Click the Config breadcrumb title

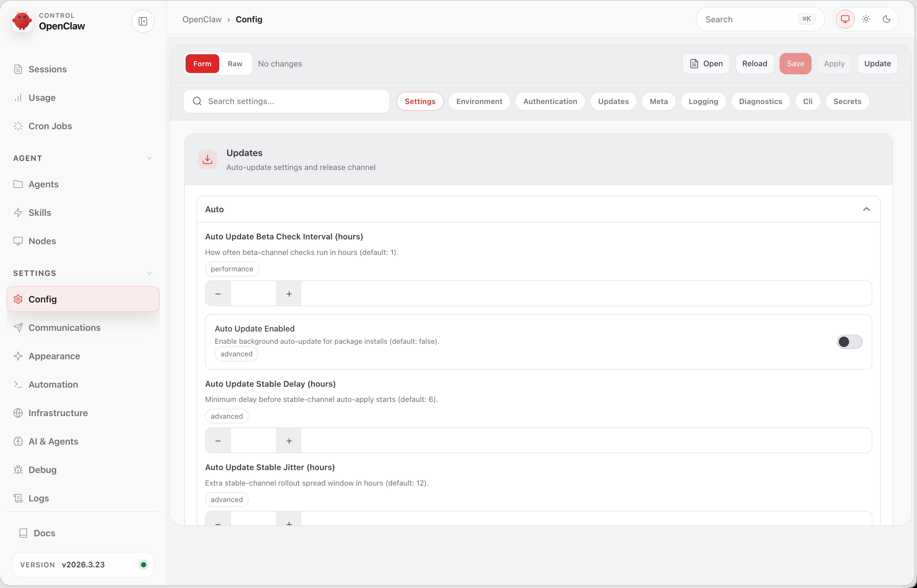click(x=249, y=19)
